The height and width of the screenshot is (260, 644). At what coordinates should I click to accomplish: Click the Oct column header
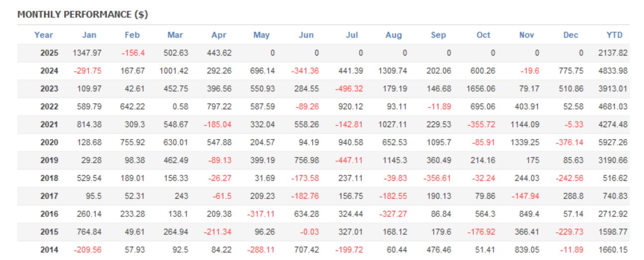483,35
